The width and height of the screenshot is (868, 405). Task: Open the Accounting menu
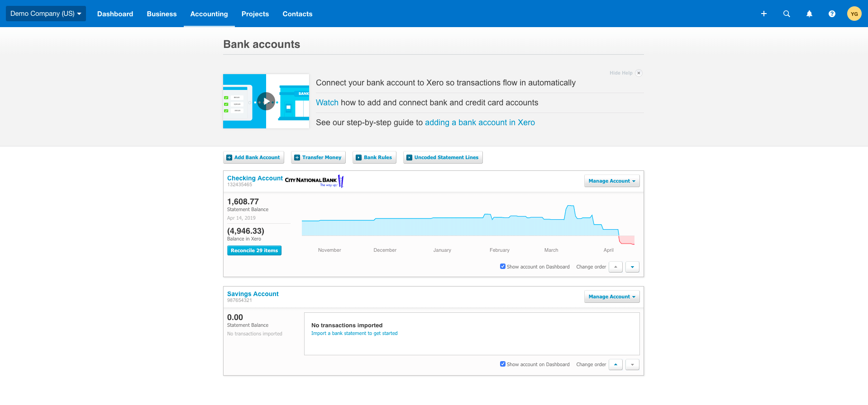point(209,14)
